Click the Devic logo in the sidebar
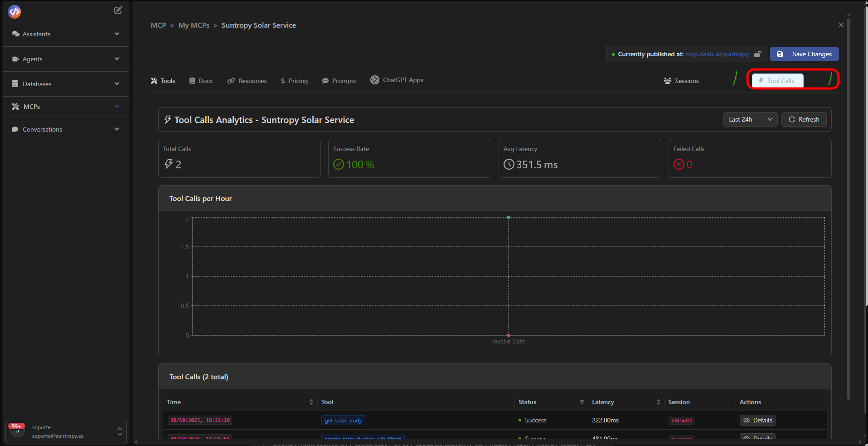This screenshot has height=446, width=868. [15, 11]
